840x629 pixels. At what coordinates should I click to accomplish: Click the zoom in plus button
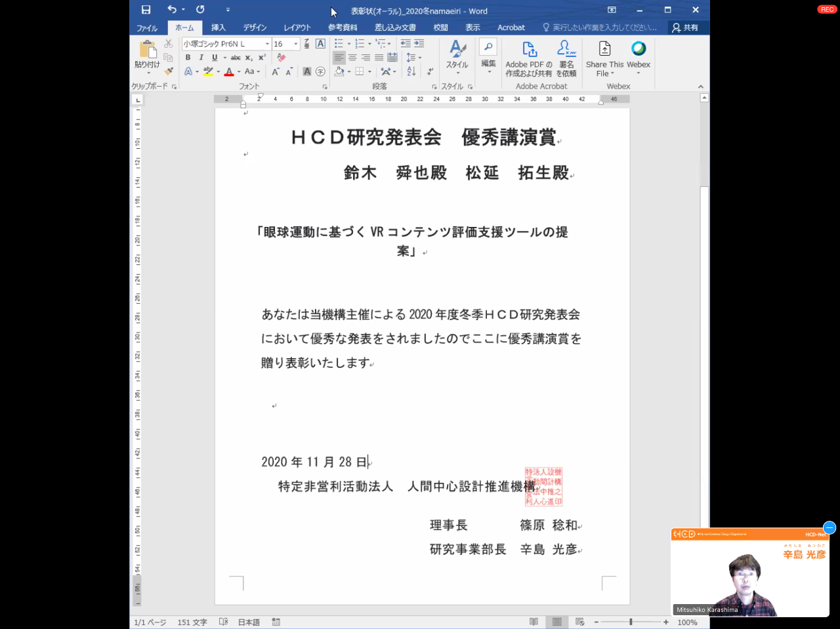665,622
